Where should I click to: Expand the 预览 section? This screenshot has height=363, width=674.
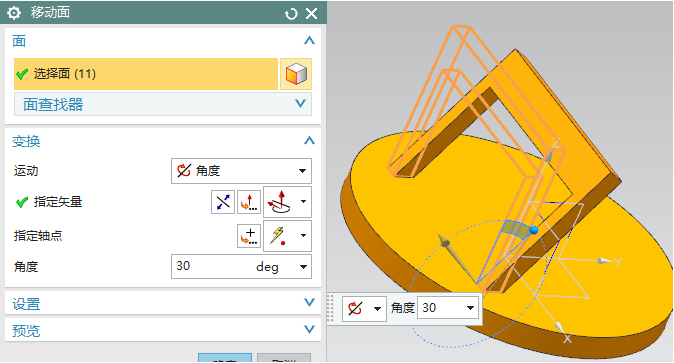tap(162, 330)
